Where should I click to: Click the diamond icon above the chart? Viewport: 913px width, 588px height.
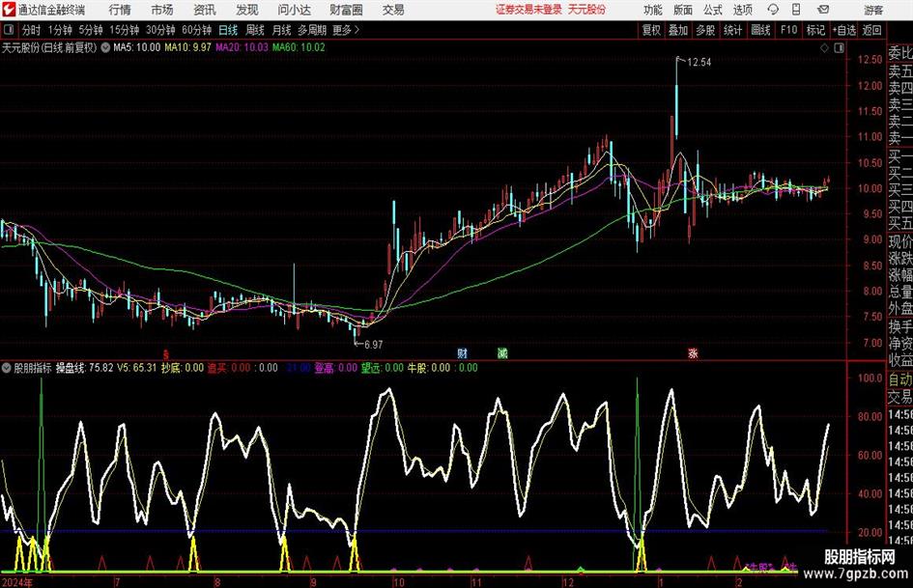click(x=824, y=48)
